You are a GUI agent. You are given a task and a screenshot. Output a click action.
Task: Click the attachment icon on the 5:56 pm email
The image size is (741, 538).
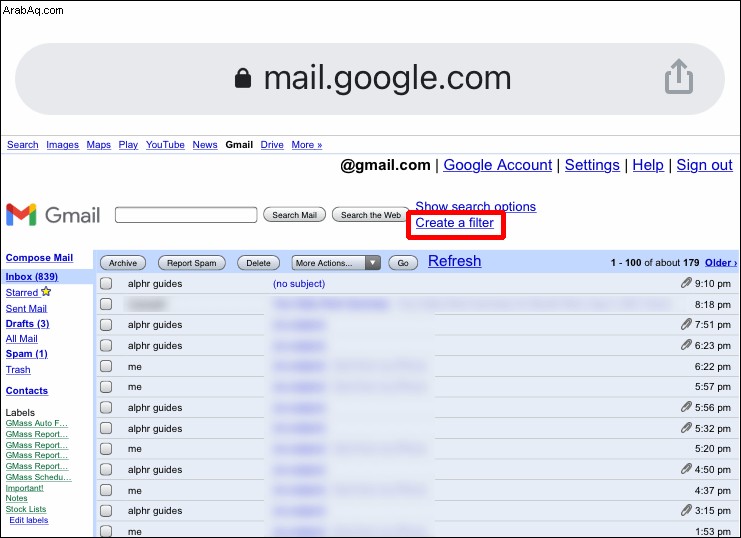tap(686, 407)
